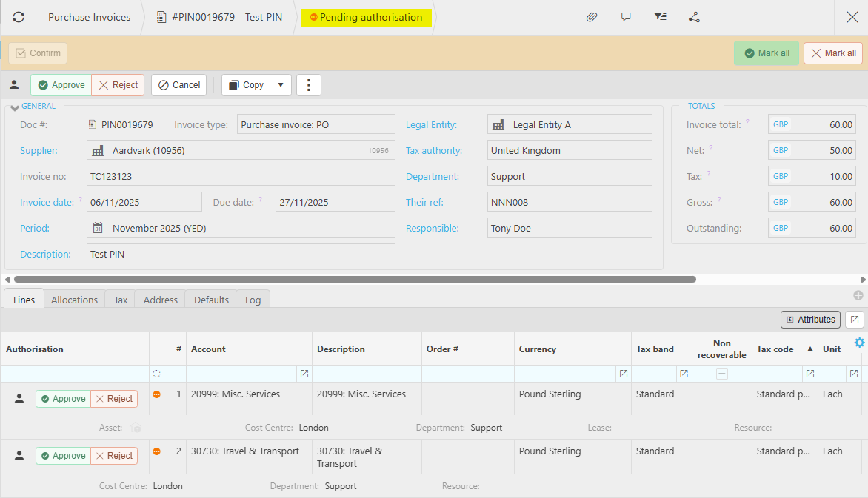Collapse the GENERAL section
The width and height of the screenshot is (868, 498).
(15, 108)
